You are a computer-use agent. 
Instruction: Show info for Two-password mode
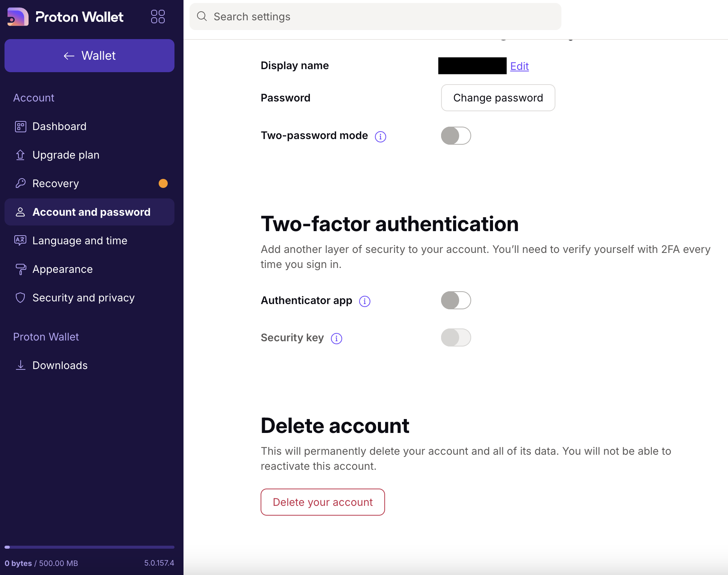pos(381,136)
